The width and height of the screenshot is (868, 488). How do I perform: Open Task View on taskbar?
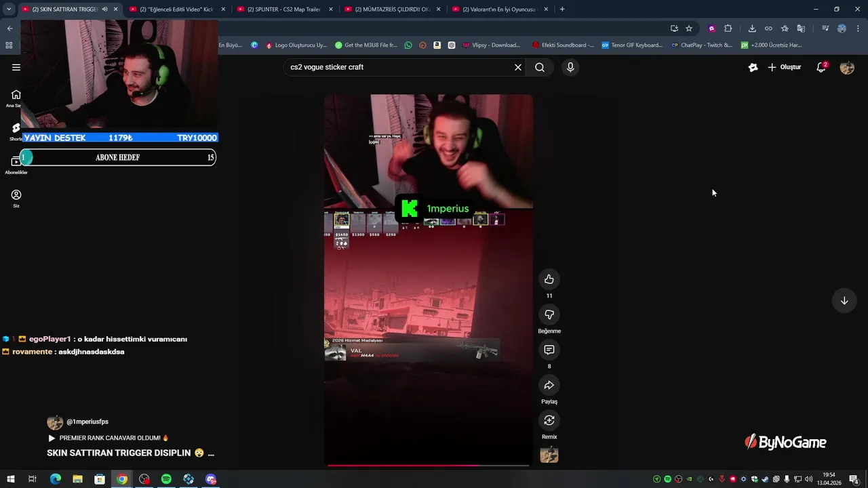coord(32,479)
